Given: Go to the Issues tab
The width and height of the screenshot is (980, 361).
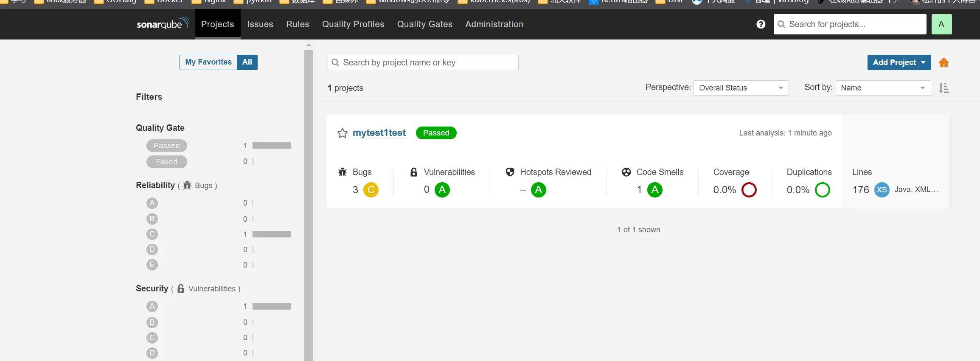Looking at the screenshot, I should [x=260, y=24].
